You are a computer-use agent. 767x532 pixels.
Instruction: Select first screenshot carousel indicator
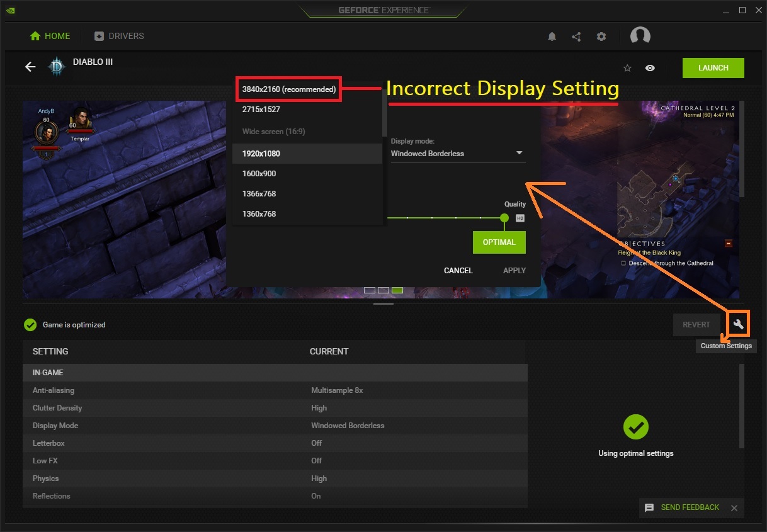coord(370,290)
